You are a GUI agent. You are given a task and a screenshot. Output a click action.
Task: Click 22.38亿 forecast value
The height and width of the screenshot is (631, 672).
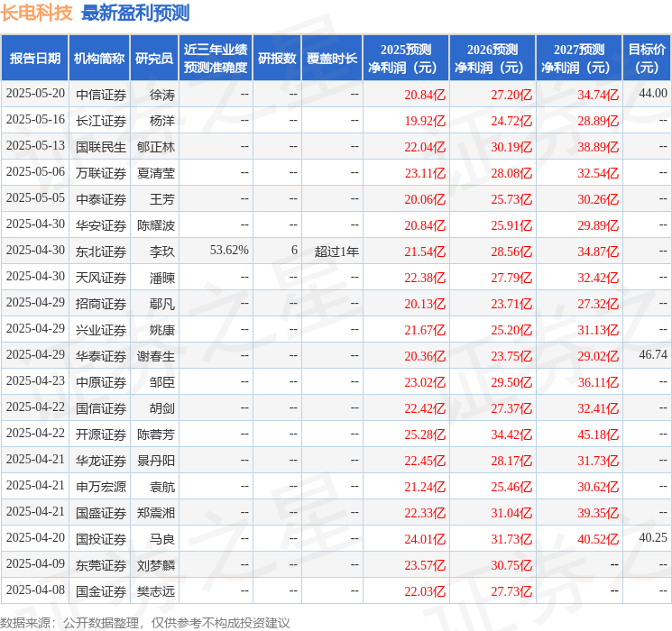click(425, 278)
